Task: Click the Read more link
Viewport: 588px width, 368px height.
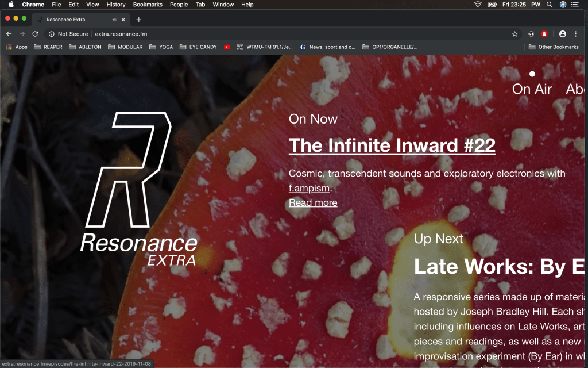Action: [x=313, y=202]
